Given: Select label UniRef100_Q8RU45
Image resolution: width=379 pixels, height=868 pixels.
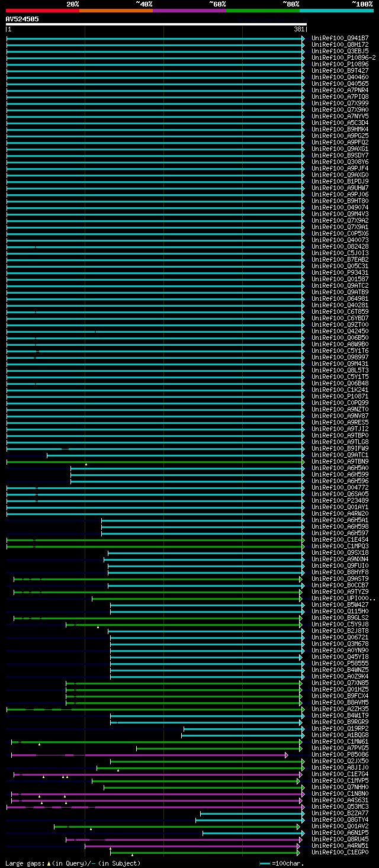Looking at the screenshot, I should (341, 839).
